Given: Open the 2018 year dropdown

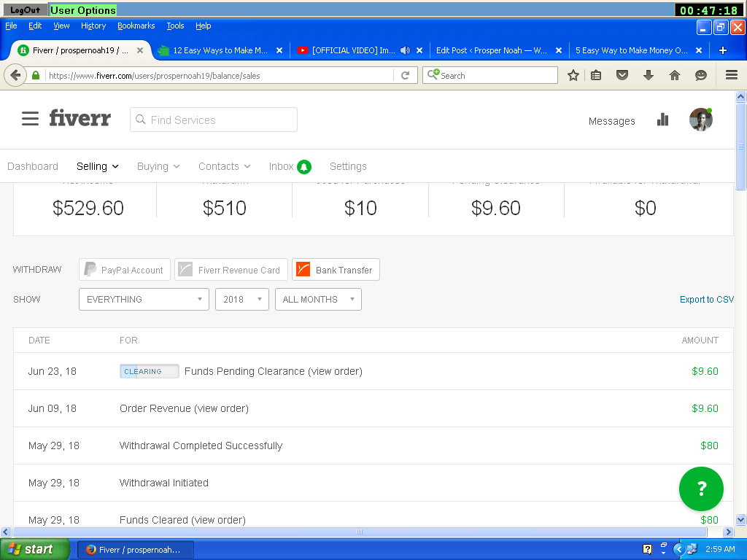Looking at the screenshot, I should [x=241, y=300].
